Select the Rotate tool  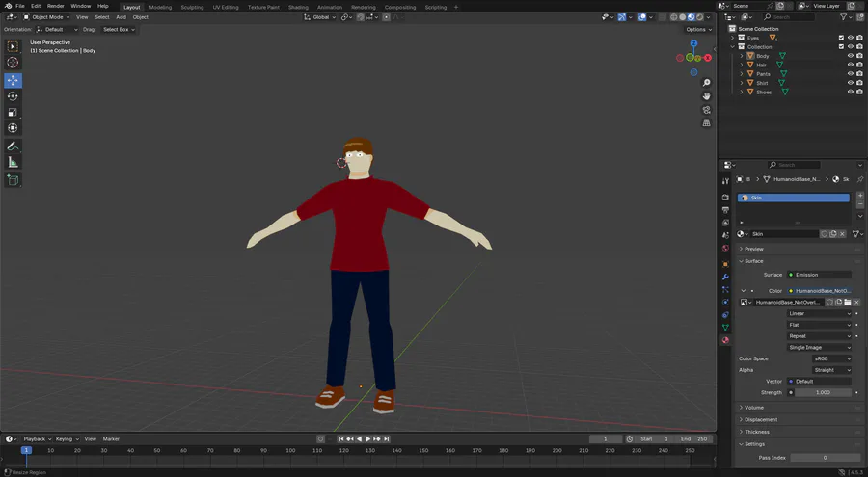(x=13, y=96)
